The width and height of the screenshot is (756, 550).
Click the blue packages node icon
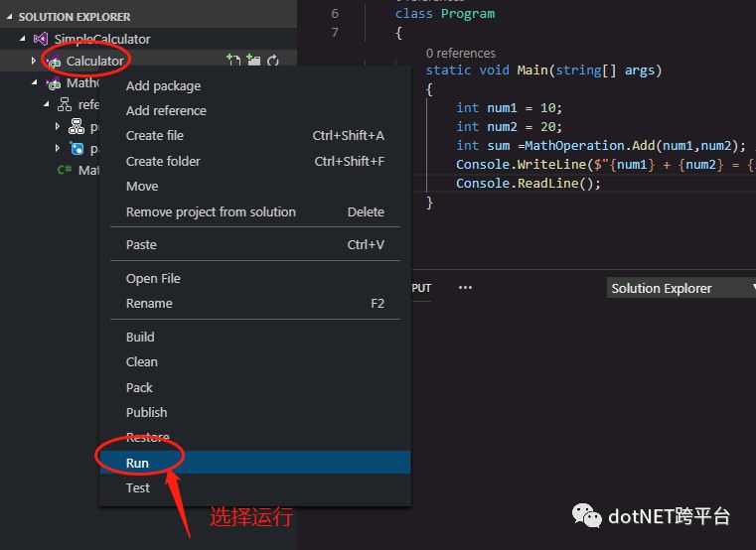click(76, 148)
